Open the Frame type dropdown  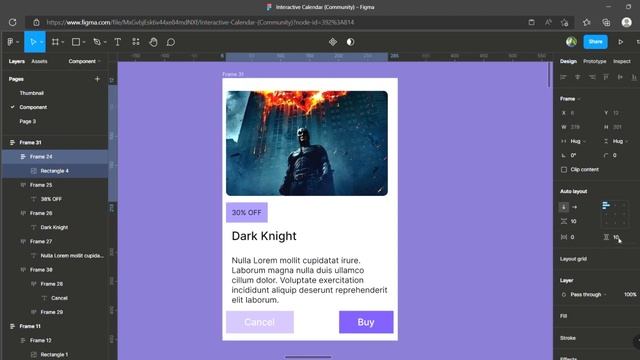[570, 99]
